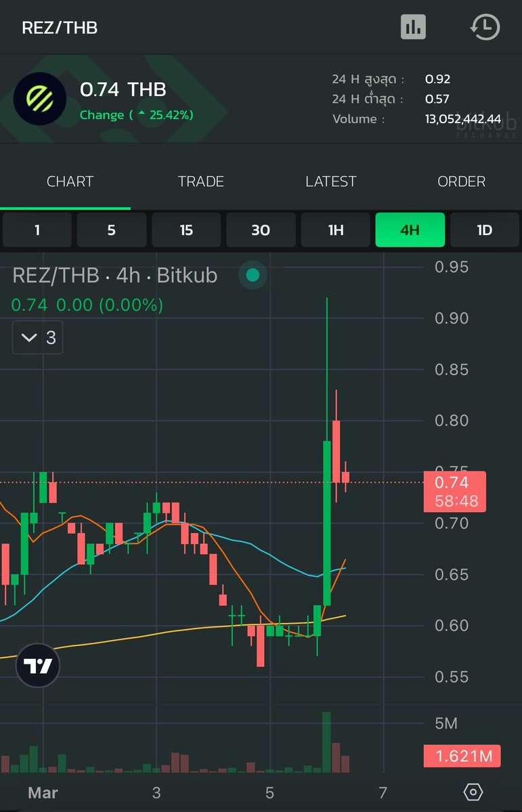The height and width of the screenshot is (812, 522).
Task: Click the 1.621M volume label
Action: coord(462,756)
